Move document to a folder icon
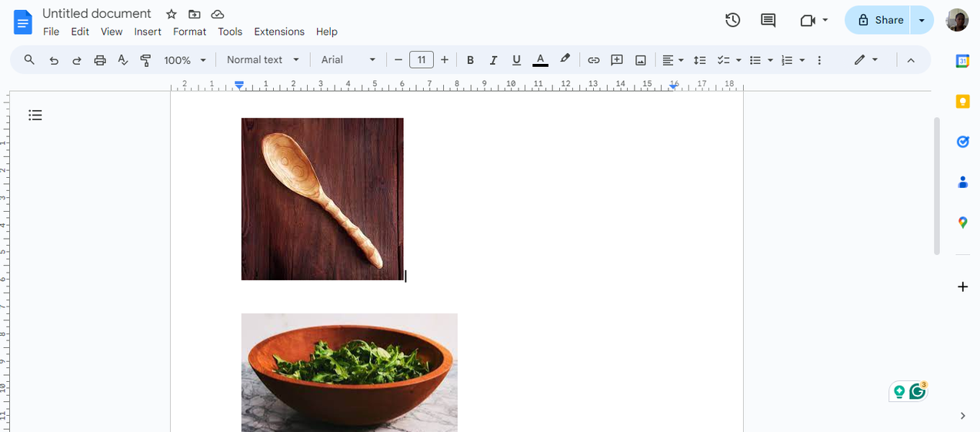The width and height of the screenshot is (980, 432). tap(195, 14)
